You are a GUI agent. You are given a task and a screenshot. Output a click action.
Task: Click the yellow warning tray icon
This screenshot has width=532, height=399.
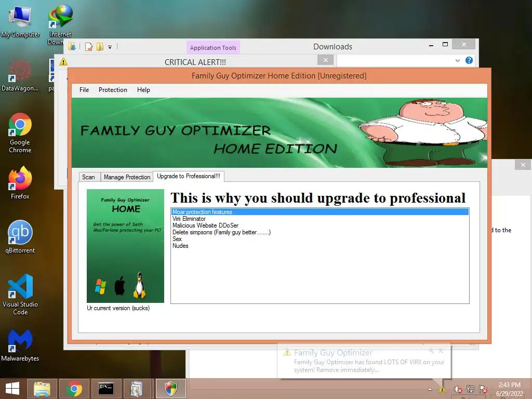click(x=442, y=390)
